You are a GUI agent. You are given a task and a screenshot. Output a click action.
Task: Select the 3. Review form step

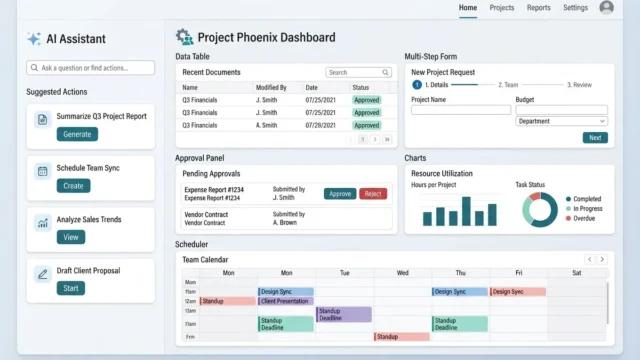coord(579,85)
